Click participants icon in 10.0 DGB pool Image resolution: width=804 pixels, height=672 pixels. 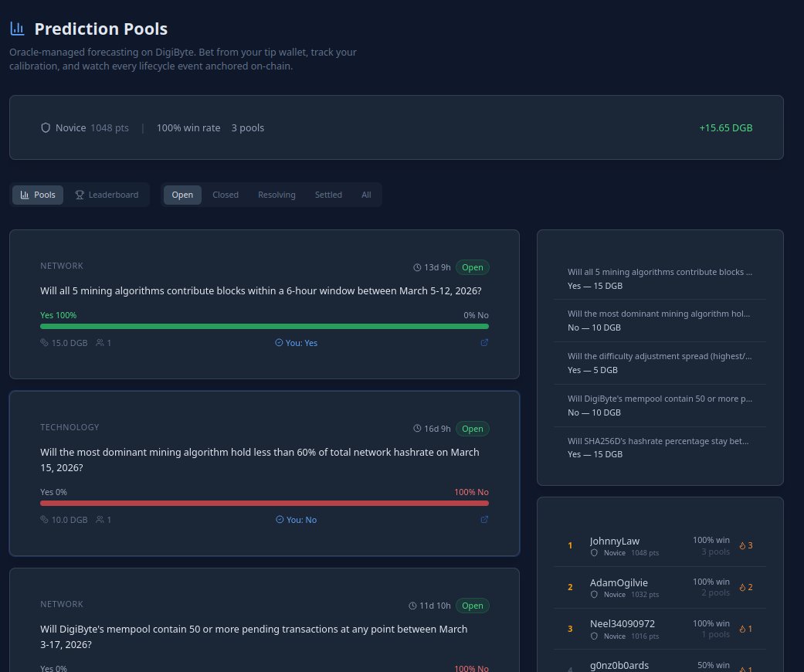click(100, 520)
